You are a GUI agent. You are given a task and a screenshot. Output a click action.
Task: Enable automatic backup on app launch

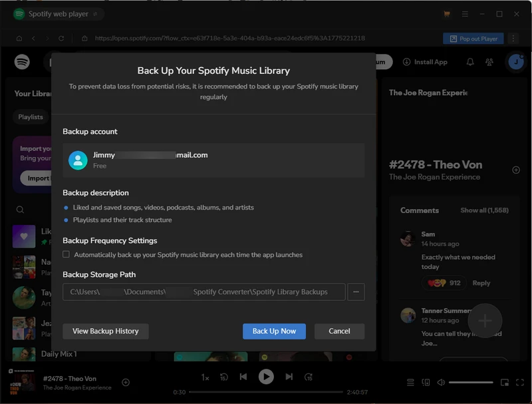pyautogui.click(x=66, y=254)
